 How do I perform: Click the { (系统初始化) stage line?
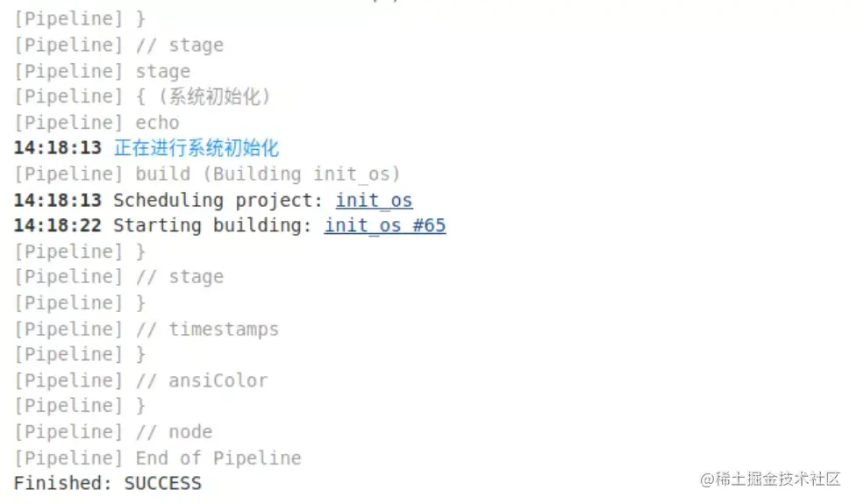tap(204, 96)
